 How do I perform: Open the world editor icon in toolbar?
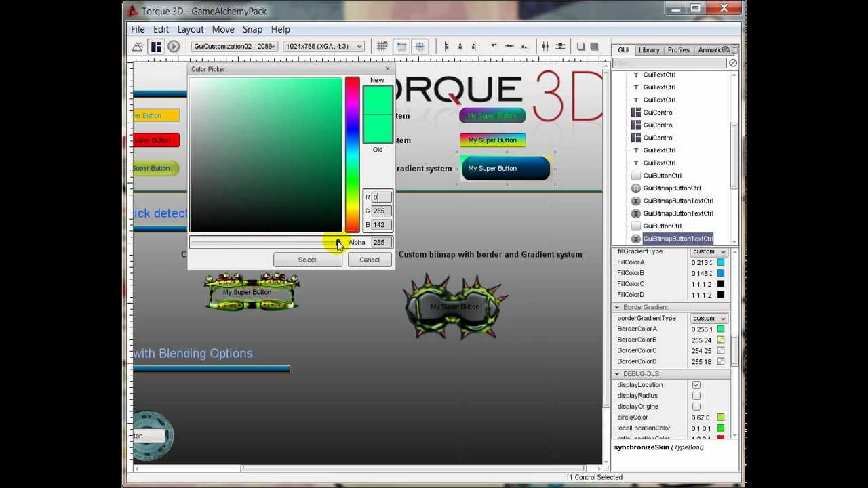(x=138, y=47)
